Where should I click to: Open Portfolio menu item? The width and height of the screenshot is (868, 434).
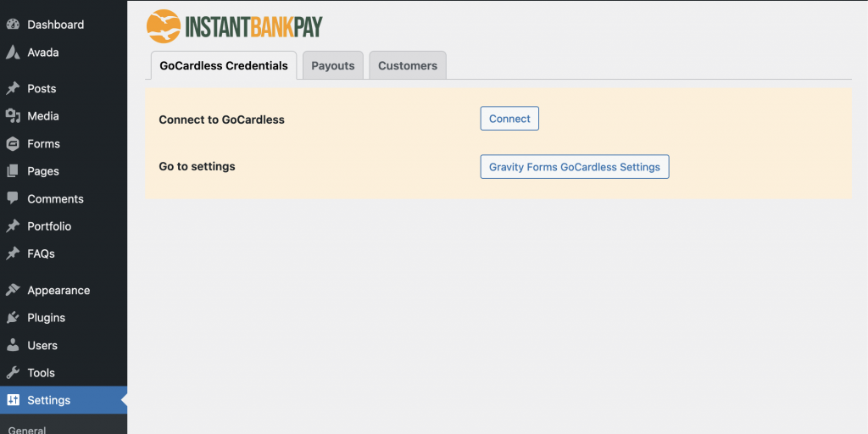pyautogui.click(x=64, y=226)
